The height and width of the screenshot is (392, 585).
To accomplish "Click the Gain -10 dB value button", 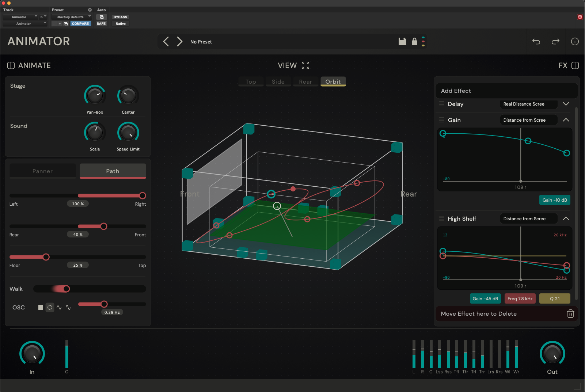I will coord(555,200).
